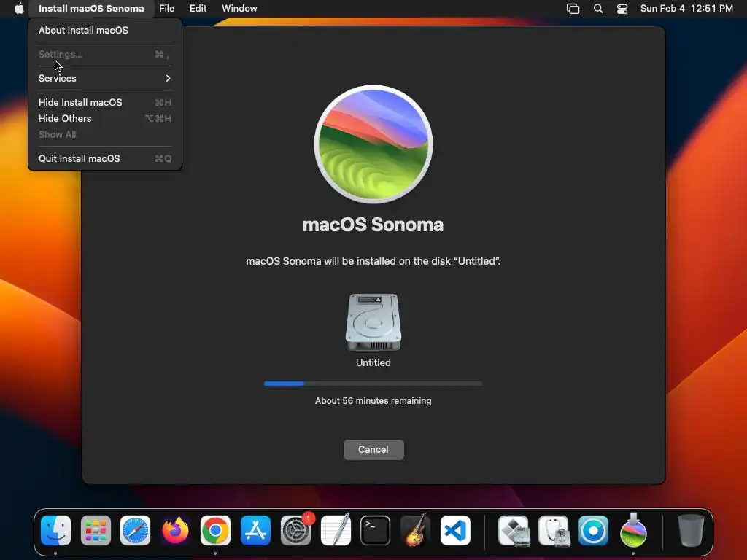This screenshot has height=560, width=747.
Task: Open Finder from the dock
Action: click(x=55, y=530)
